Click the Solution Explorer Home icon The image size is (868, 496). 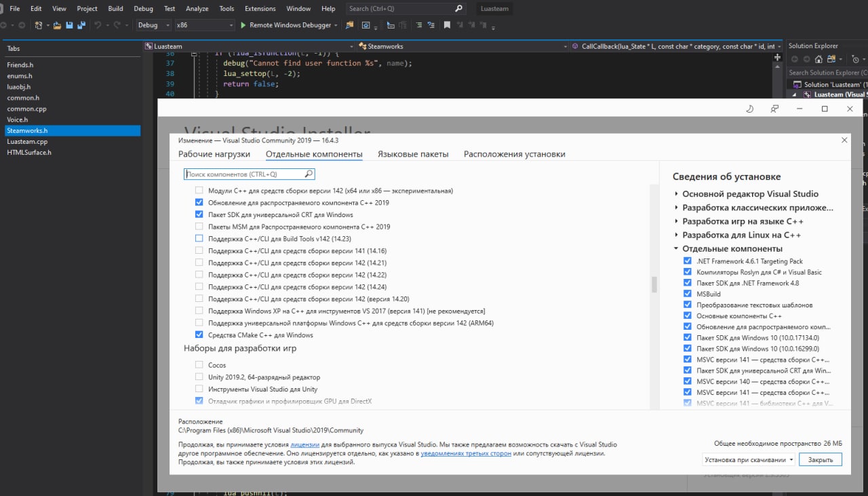(818, 59)
